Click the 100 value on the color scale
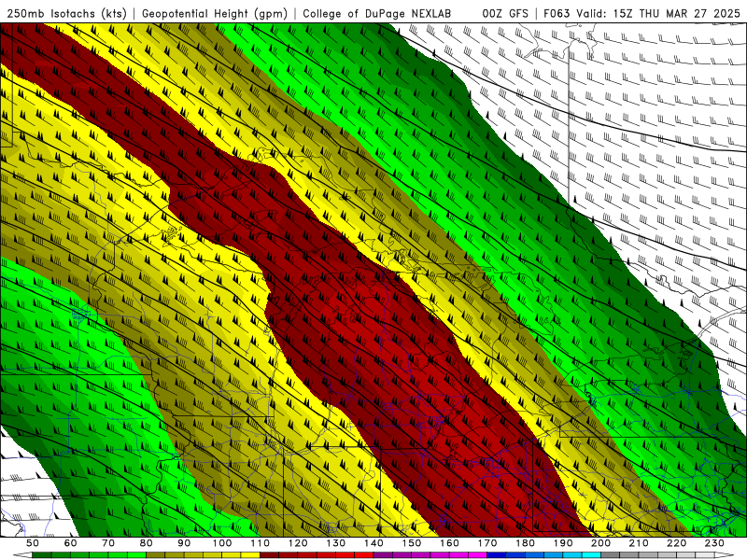Screen dimensions: 747x560 pyautogui.click(x=222, y=543)
